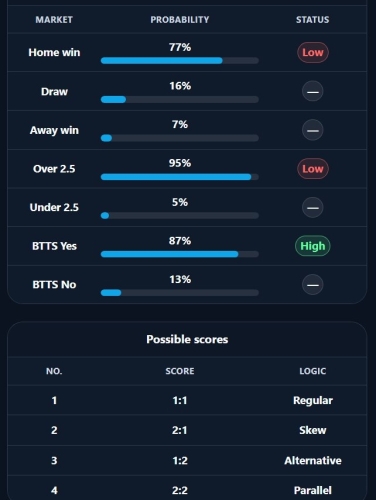376x500 pixels.
Task: Click the Alternative logic label
Action: (x=313, y=461)
